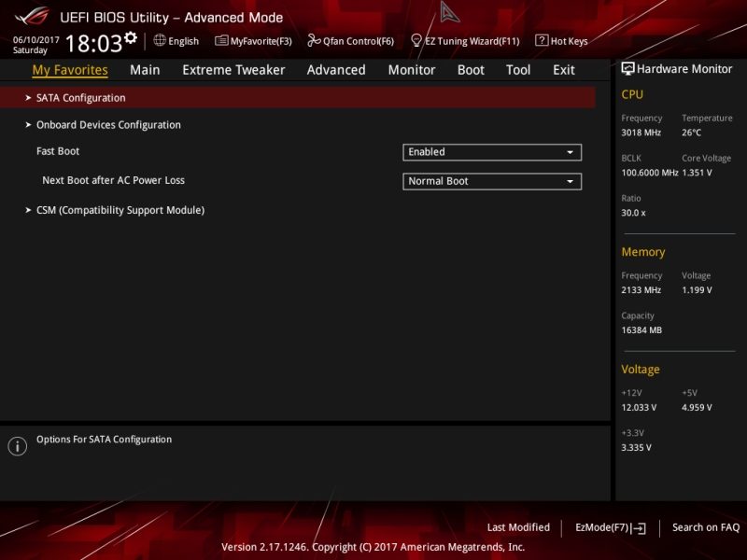Image resolution: width=747 pixels, height=560 pixels.
Task: Open Qfan Control(F6)
Action: click(351, 41)
